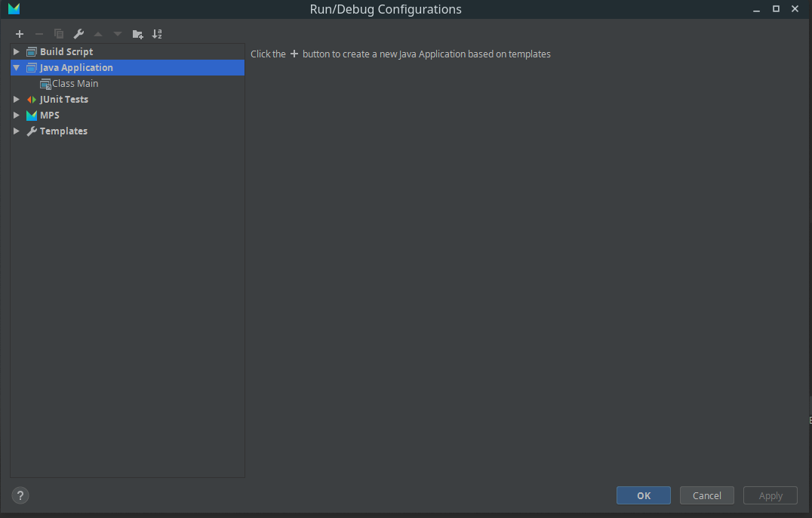Open help with the question mark button
This screenshot has width=812, height=518.
coord(20,495)
